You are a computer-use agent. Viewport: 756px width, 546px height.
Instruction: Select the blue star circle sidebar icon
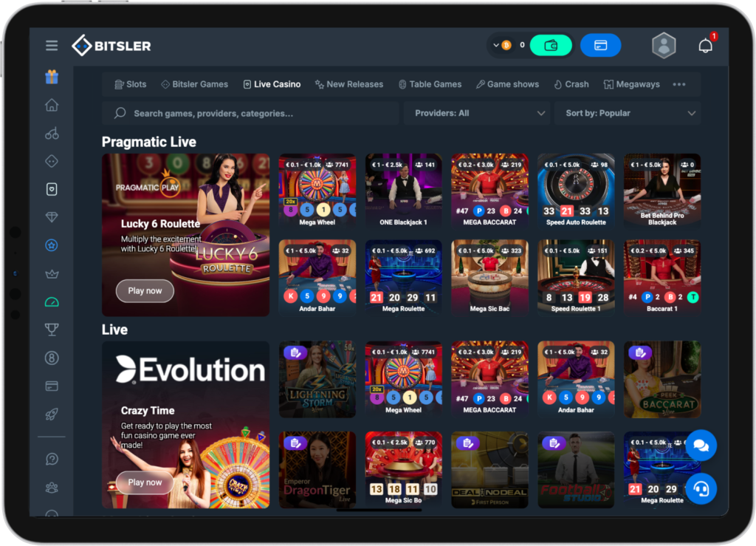pos(52,245)
